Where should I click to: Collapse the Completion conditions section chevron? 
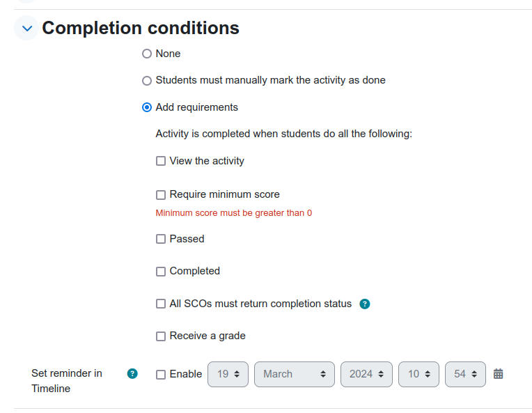pyautogui.click(x=26, y=28)
